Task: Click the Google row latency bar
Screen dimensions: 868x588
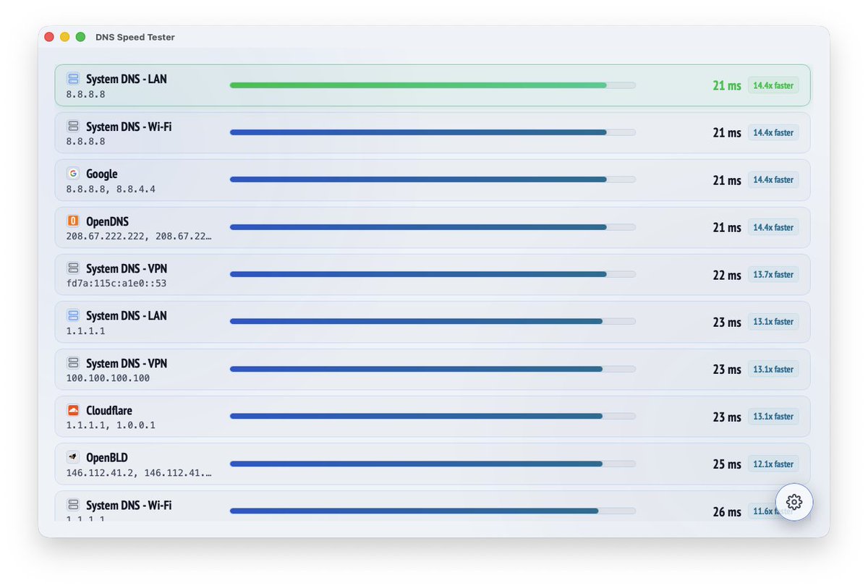Action: pyautogui.click(x=433, y=179)
